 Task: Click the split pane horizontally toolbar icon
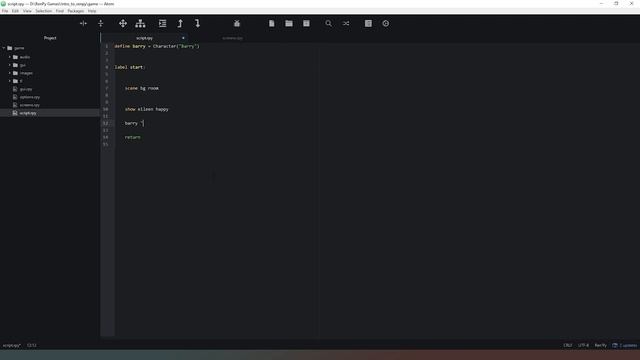coord(100,24)
